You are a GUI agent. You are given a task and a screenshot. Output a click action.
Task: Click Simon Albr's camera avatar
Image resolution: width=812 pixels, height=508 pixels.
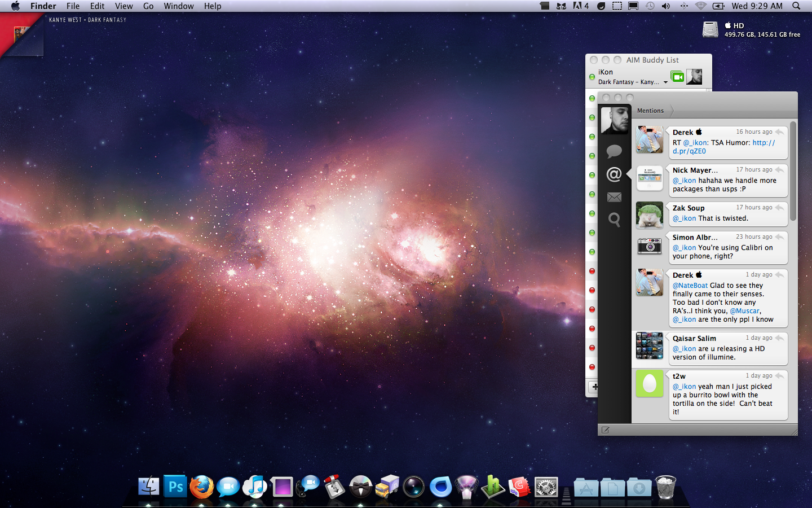(650, 245)
